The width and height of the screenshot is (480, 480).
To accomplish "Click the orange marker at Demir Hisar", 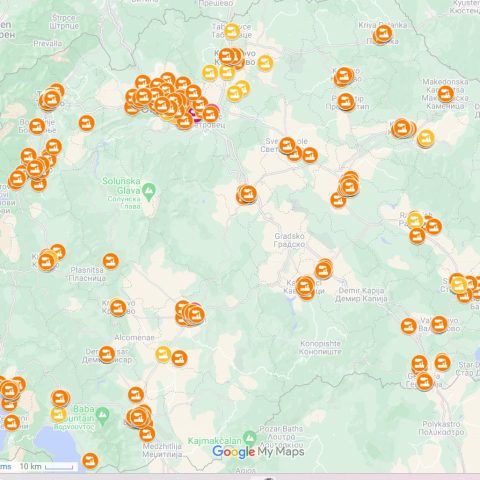I will [x=107, y=354].
